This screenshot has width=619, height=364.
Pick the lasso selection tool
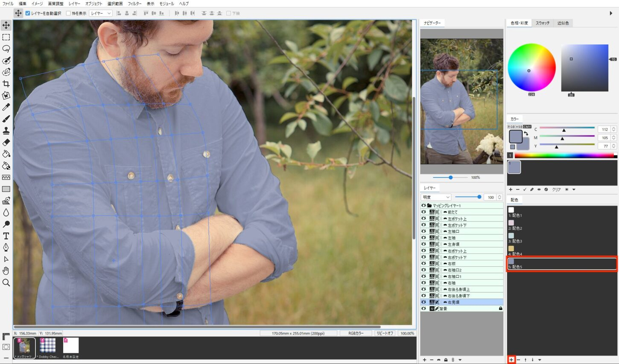[x=6, y=49]
